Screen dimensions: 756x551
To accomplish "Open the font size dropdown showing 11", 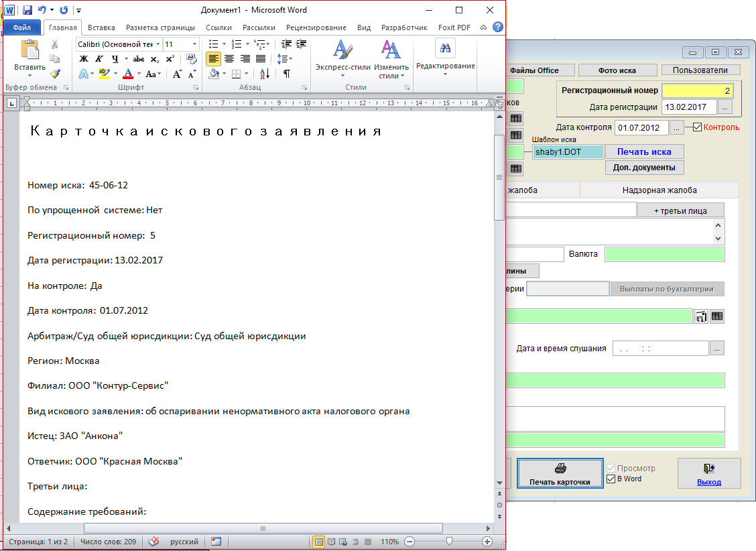I will (x=195, y=44).
